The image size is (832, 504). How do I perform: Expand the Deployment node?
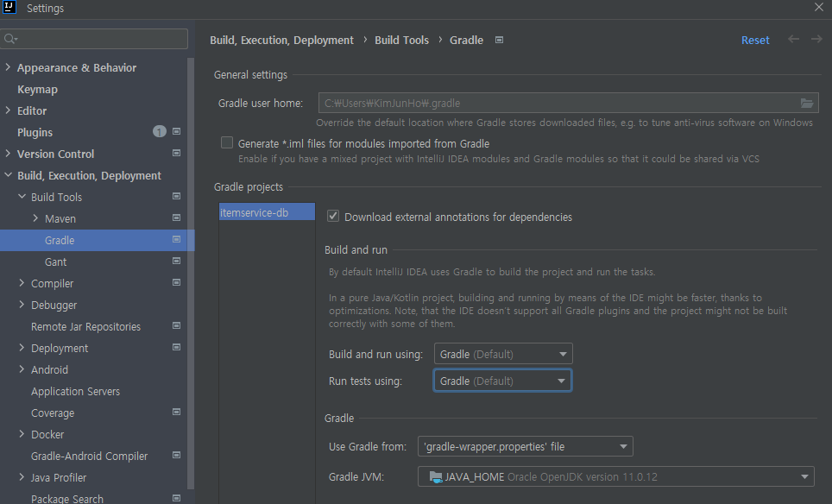coord(22,347)
